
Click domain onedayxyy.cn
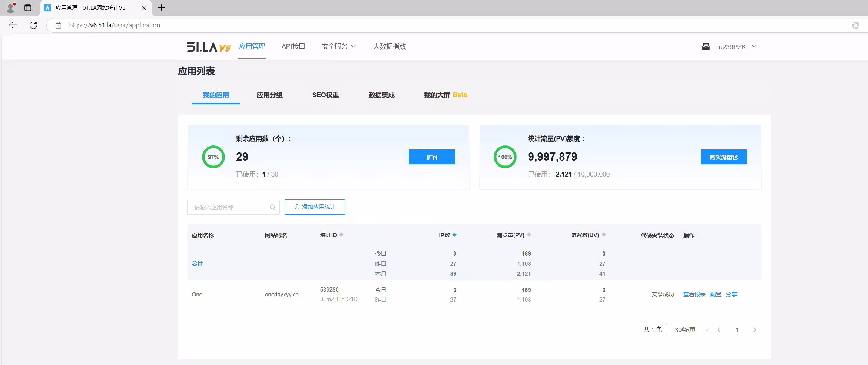[x=282, y=295]
